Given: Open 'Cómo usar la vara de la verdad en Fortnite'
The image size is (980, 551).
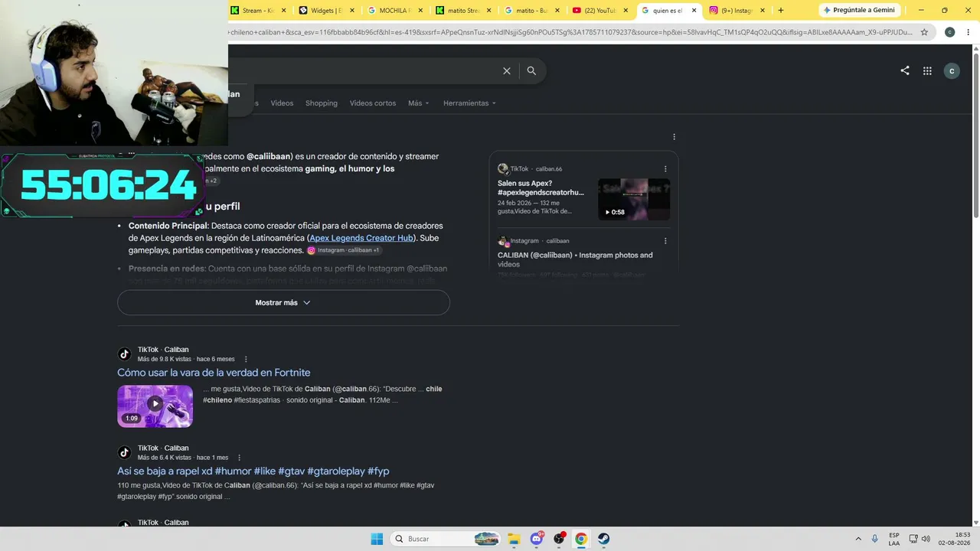Looking at the screenshot, I should [x=214, y=373].
